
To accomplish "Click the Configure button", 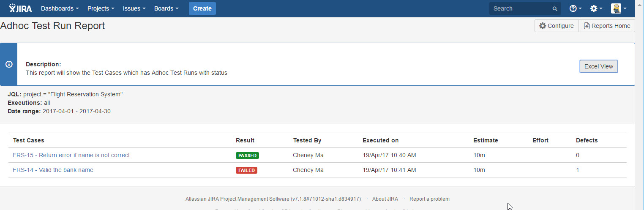I will point(557,26).
